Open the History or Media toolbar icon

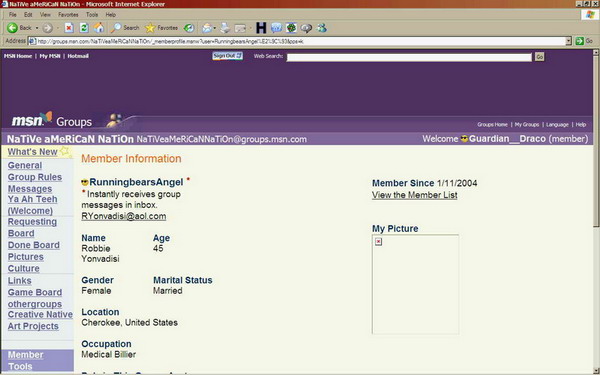click(x=189, y=28)
